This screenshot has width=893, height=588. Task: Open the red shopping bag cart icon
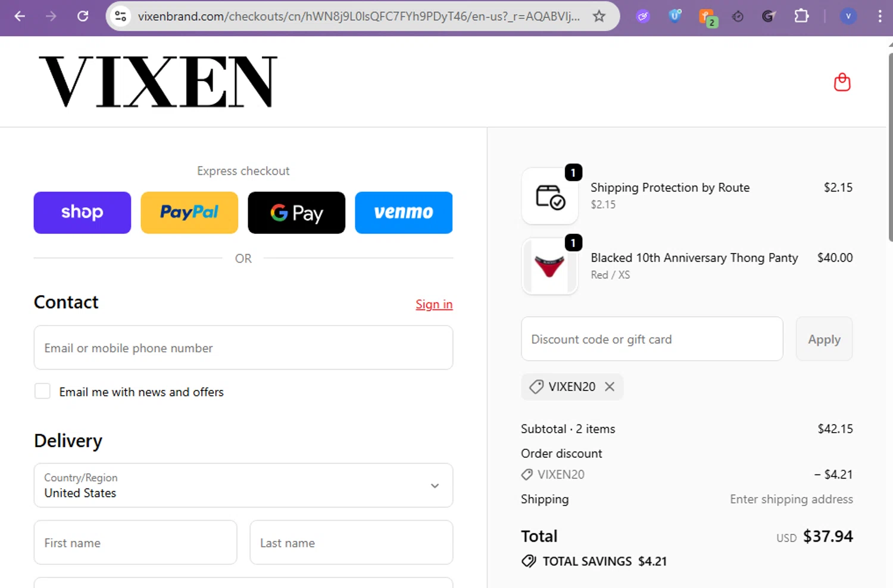pos(842,82)
